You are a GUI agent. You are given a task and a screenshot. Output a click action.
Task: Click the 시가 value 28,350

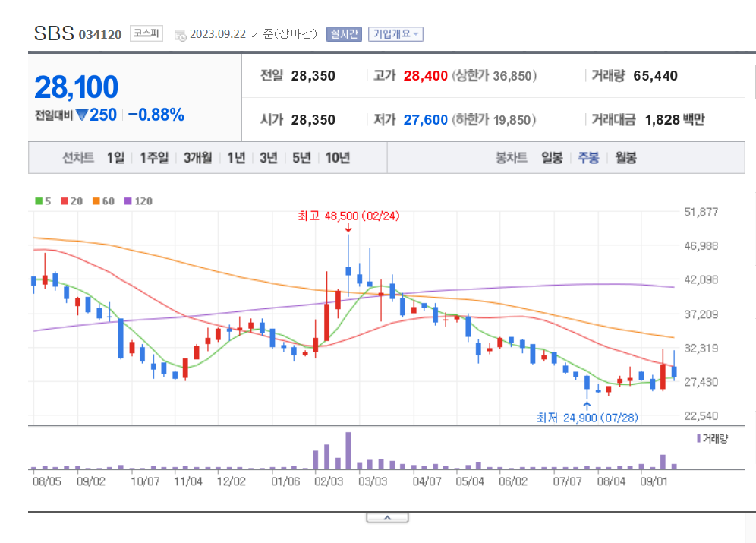(x=313, y=119)
